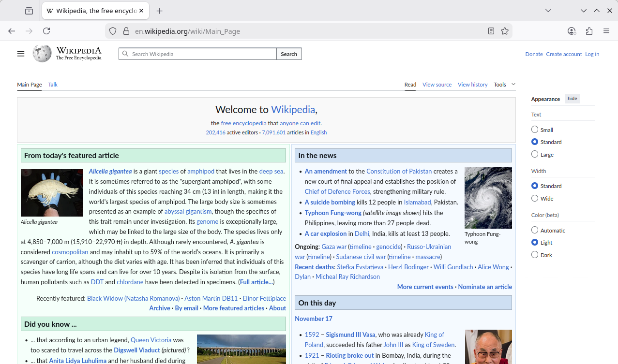Open the list all tabs chevron
This screenshot has width=618, height=364.
(x=548, y=11)
